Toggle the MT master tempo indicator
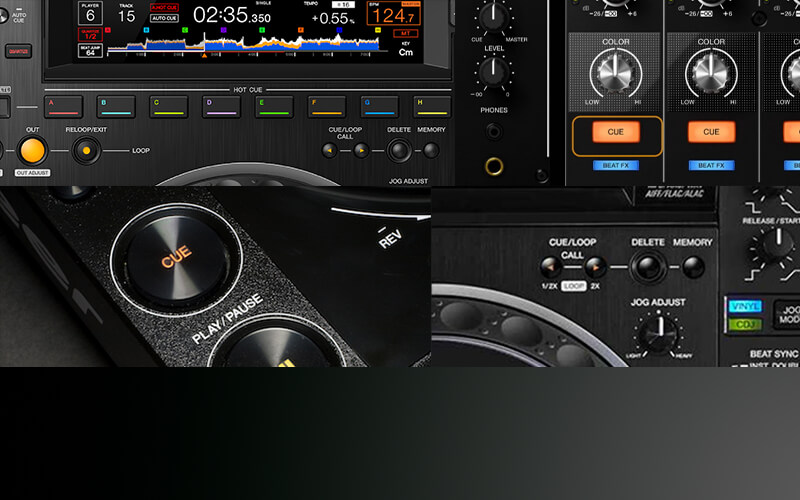 [x=406, y=33]
